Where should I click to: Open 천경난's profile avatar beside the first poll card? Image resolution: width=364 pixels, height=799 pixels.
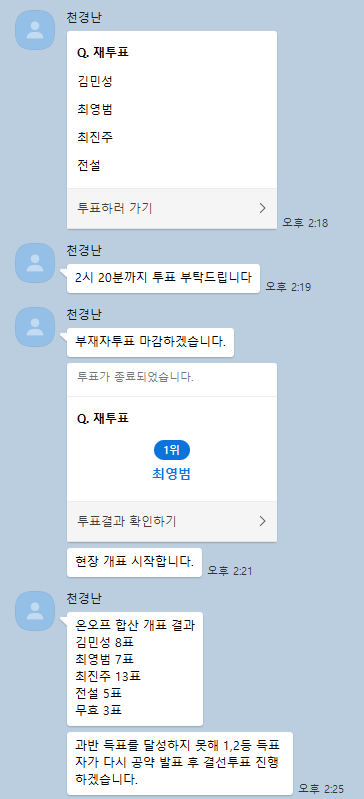[x=35, y=30]
